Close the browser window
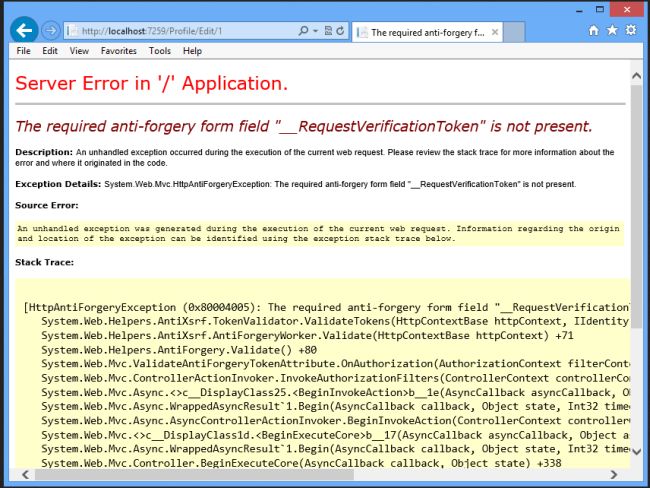This screenshot has width=650, height=488. [x=627, y=9]
